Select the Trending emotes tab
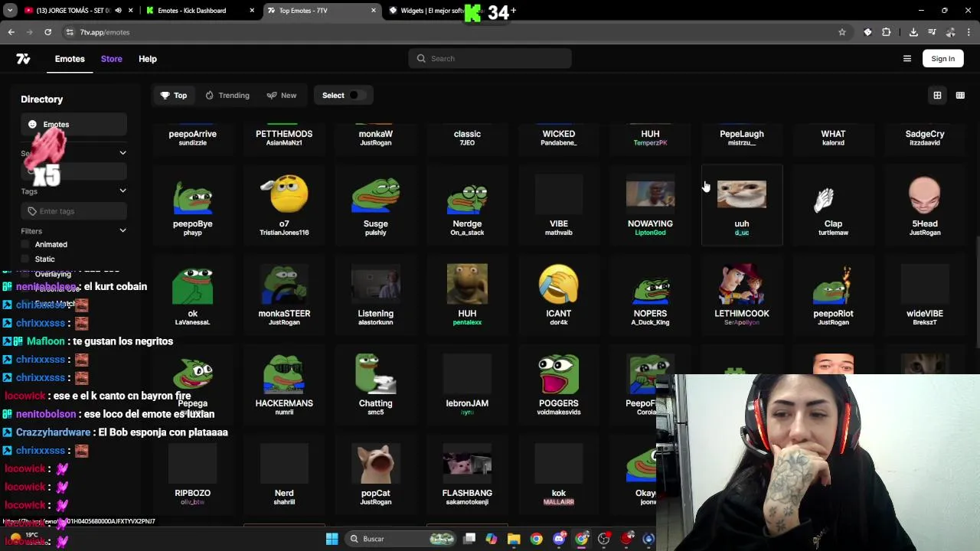980x551 pixels. 227,96
